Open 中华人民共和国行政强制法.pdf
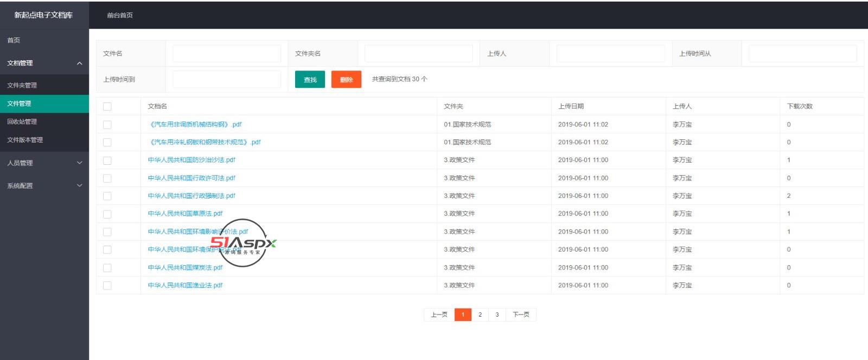This screenshot has height=360, width=868. pyautogui.click(x=192, y=196)
